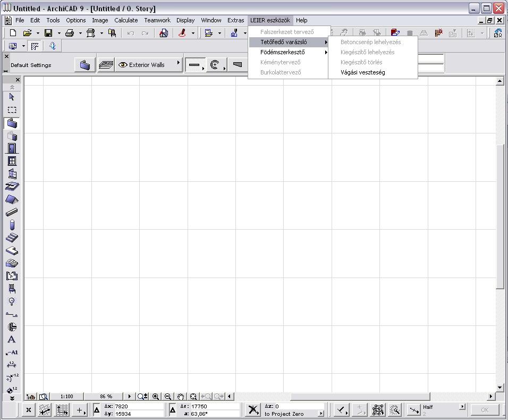Select the cylinder Column tool in the toolbox
Image resolution: width=508 pixels, height=420 pixels.
pyautogui.click(x=12, y=225)
